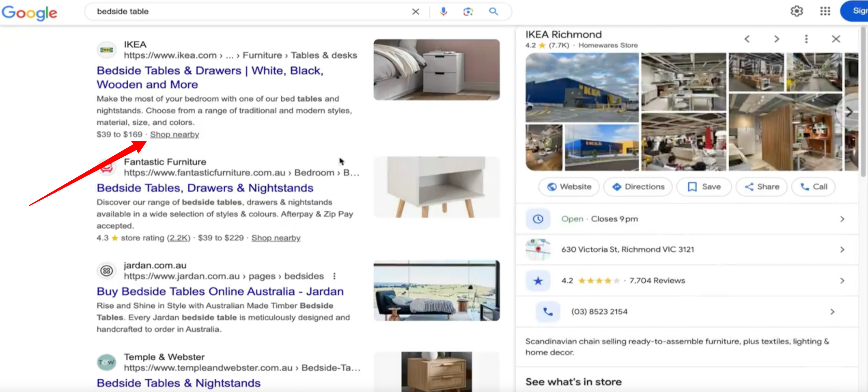Image resolution: width=868 pixels, height=392 pixels.
Task: Get Directions to IKEA Richmond
Action: [x=637, y=186]
